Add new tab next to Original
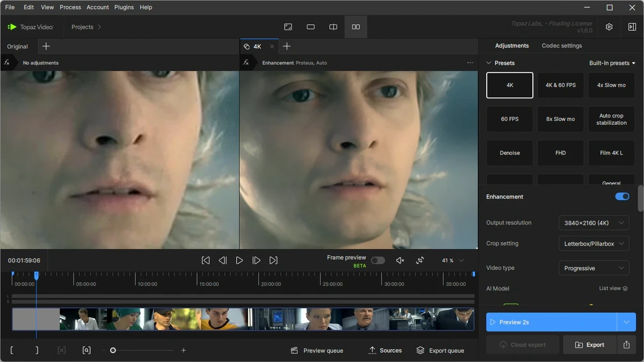The width and height of the screenshot is (644, 362). click(46, 47)
